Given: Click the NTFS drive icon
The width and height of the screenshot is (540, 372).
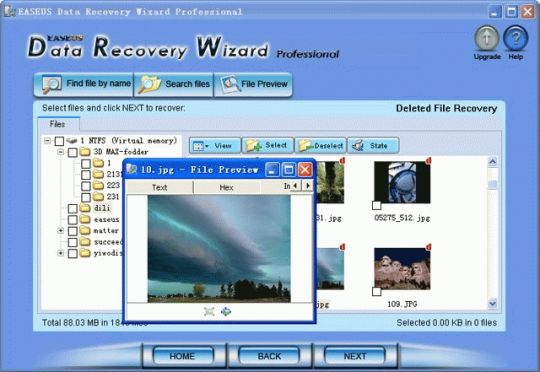Looking at the screenshot, I should click(x=71, y=141).
